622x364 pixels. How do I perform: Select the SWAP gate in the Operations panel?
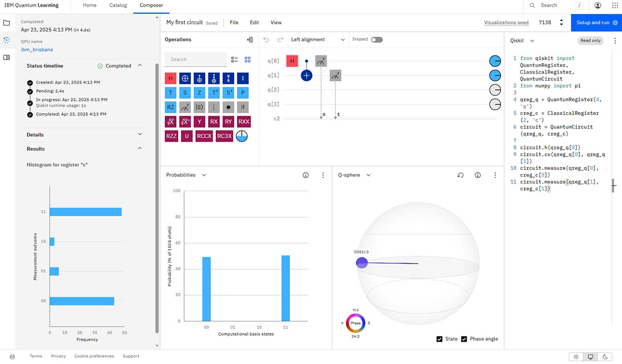click(227, 78)
